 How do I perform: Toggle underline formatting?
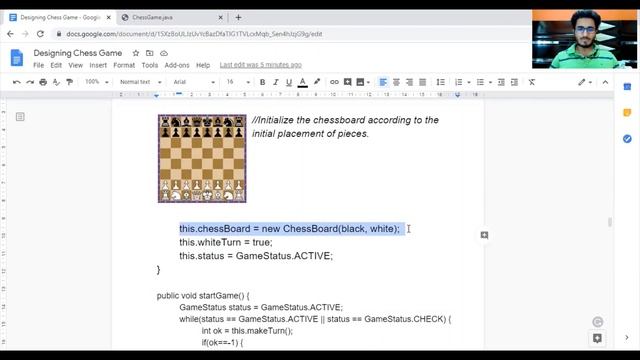pyautogui.click(x=289, y=82)
